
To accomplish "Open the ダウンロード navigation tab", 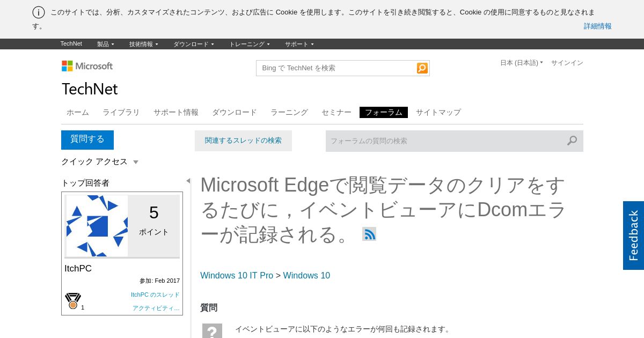I will click(x=235, y=112).
